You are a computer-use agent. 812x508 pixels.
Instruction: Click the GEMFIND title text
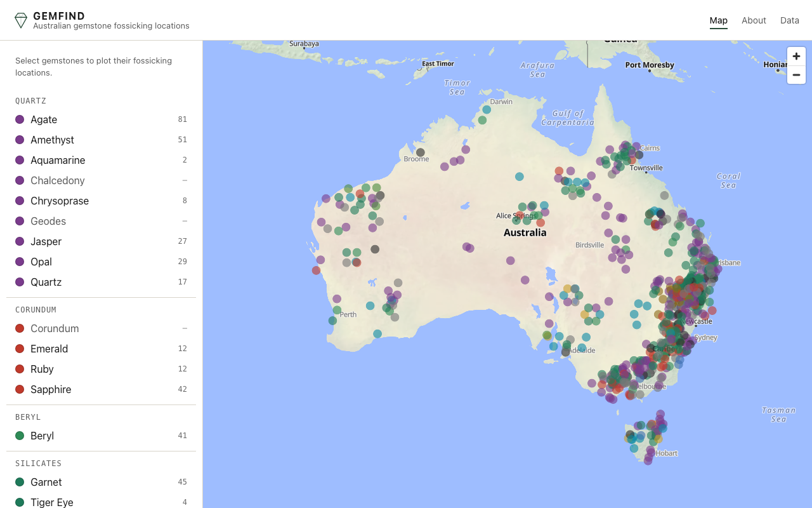(59, 16)
